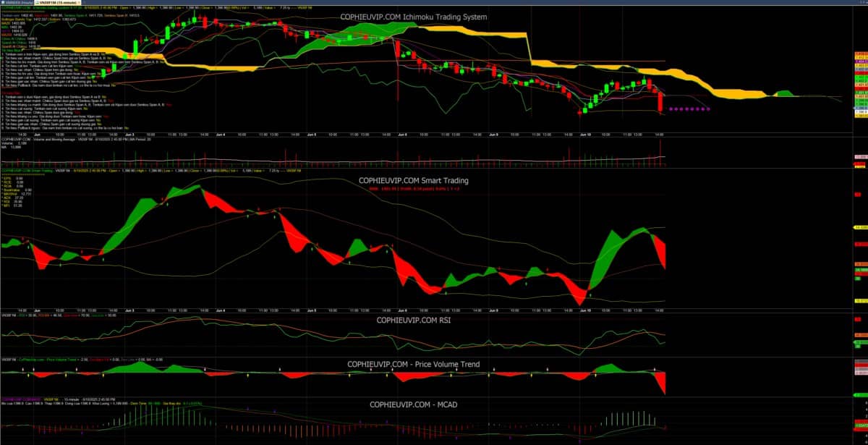Click the Jun 10 label on Ichimoku time axis
The height and width of the screenshot is (445, 868).
(x=583, y=135)
